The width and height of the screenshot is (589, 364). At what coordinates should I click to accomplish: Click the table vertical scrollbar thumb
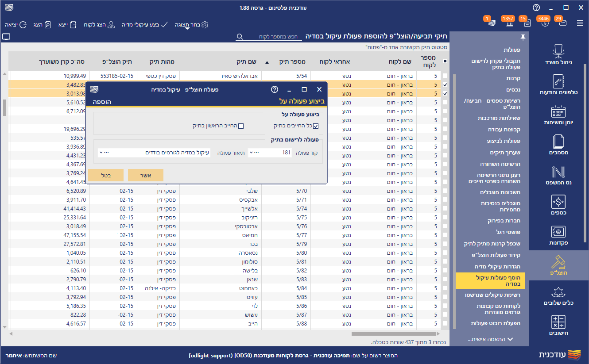5,107
